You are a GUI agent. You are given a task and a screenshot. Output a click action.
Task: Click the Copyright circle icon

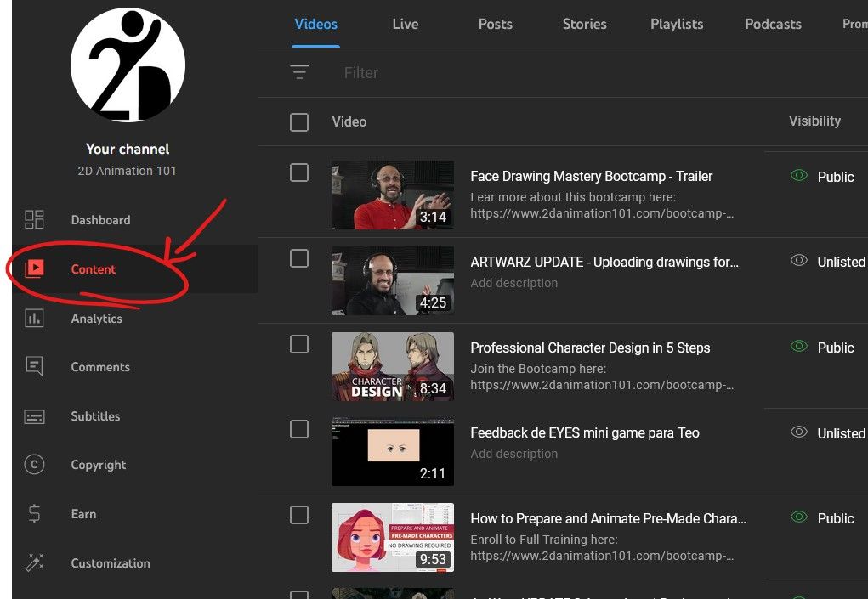pyautogui.click(x=34, y=465)
